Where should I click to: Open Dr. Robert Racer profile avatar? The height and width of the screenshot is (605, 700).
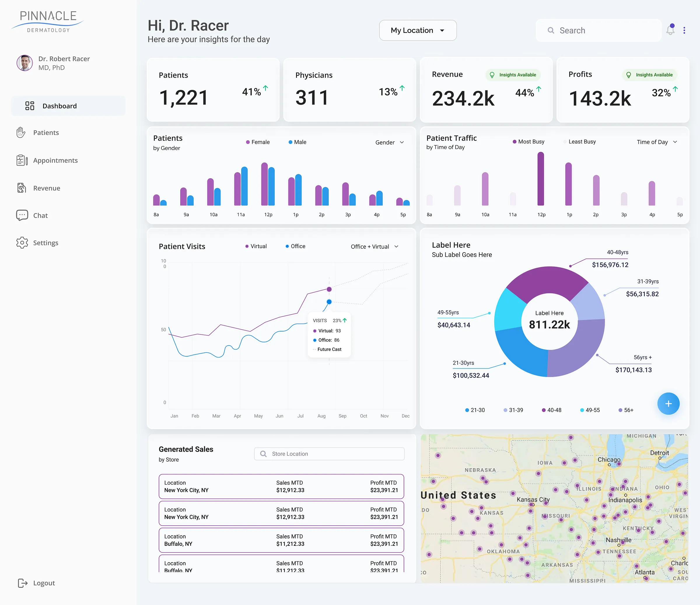[x=25, y=63]
